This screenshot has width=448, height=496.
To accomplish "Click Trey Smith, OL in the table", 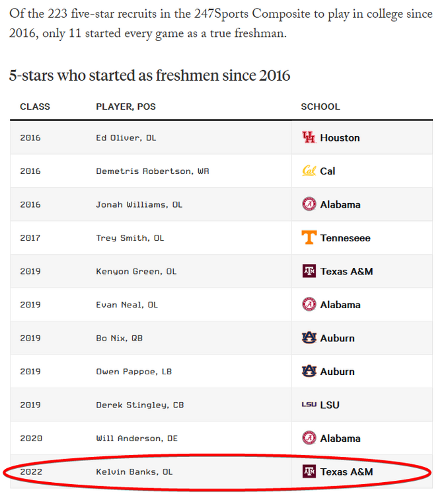I will [130, 237].
